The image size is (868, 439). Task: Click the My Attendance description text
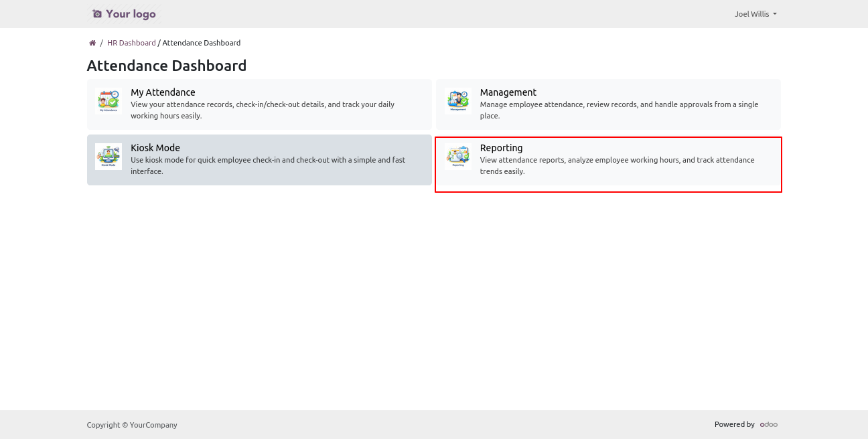click(x=262, y=110)
